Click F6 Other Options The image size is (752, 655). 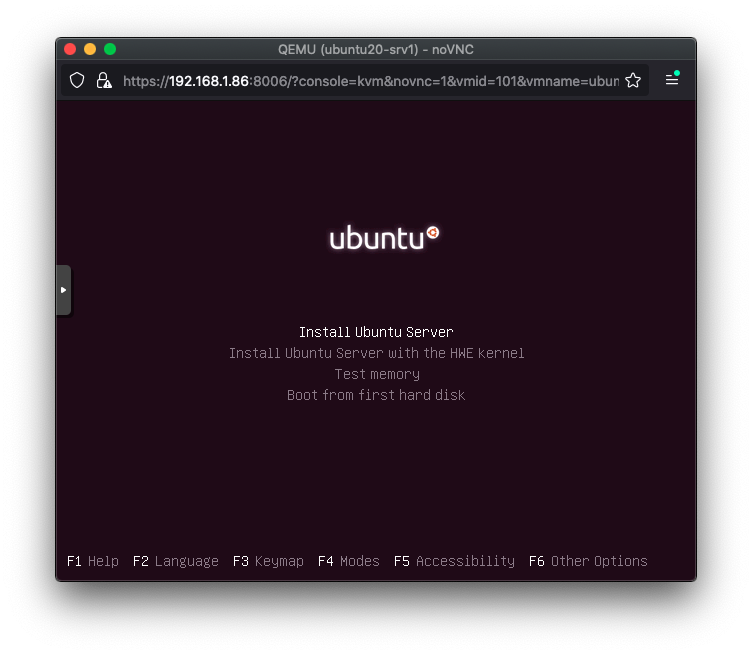[588, 561]
